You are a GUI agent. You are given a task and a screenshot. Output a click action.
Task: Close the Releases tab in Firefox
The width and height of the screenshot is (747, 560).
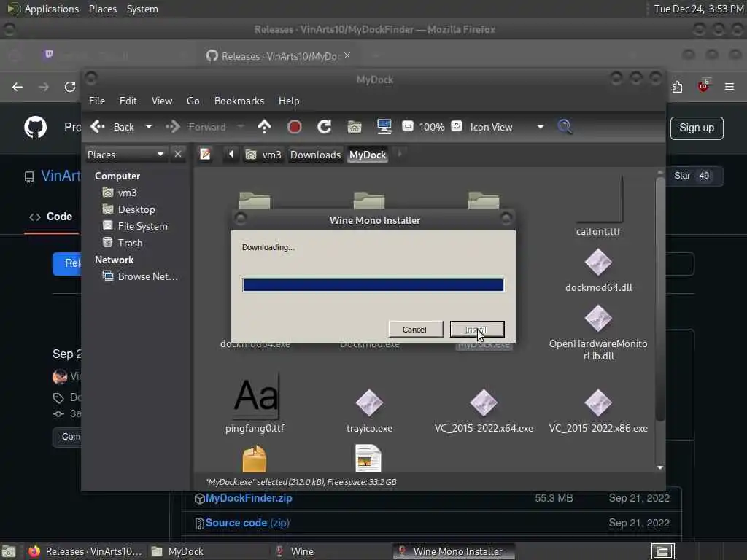347,55
